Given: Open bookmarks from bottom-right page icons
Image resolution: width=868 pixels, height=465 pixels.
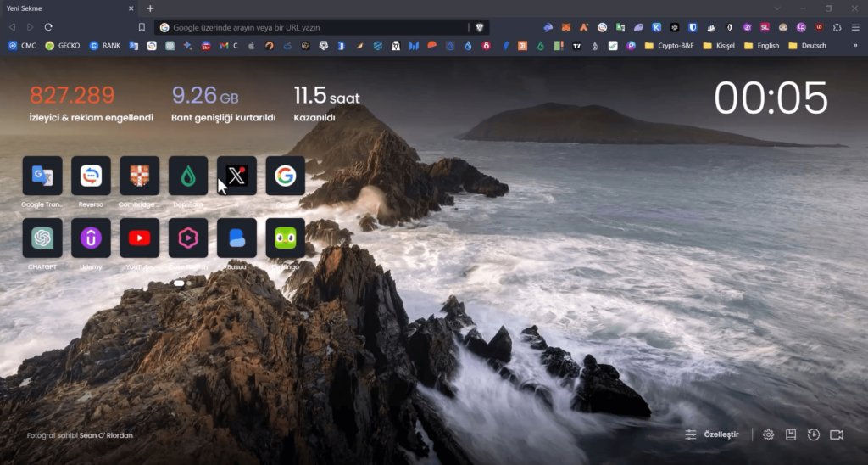Looking at the screenshot, I should coord(791,434).
